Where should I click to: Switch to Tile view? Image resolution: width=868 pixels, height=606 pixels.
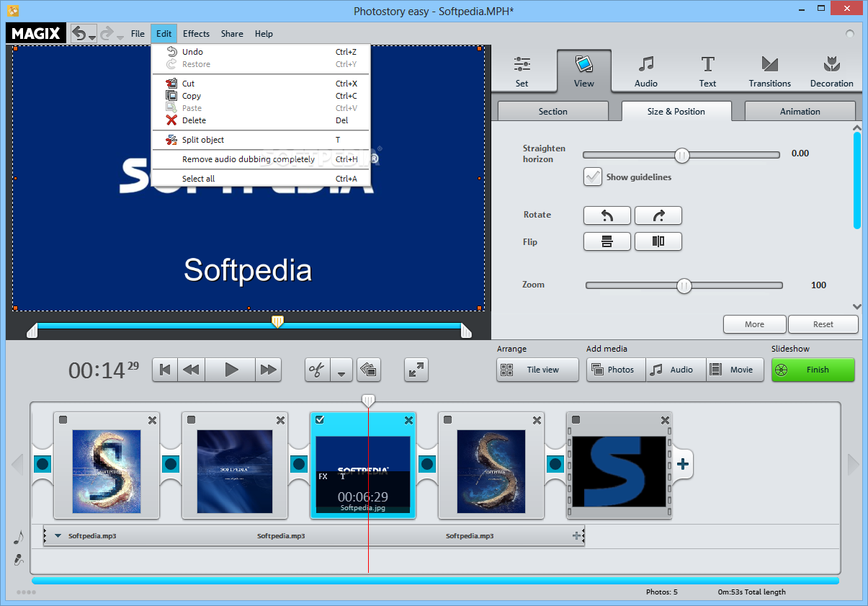click(537, 370)
